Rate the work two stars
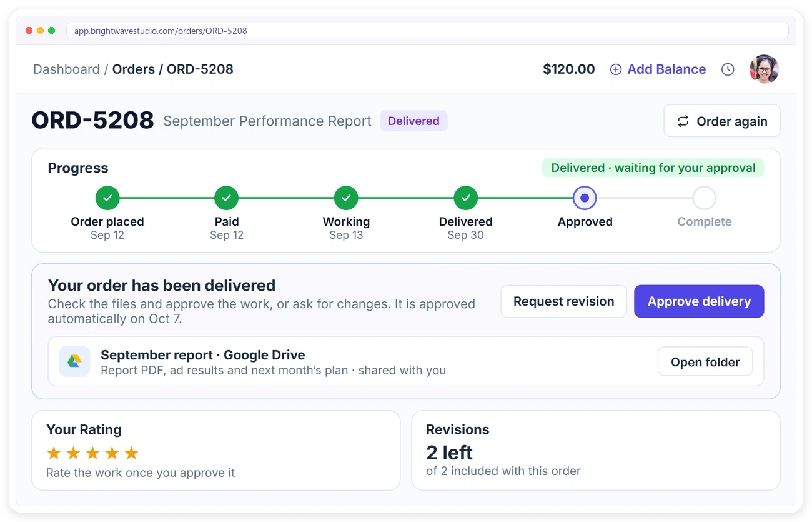 click(73, 453)
